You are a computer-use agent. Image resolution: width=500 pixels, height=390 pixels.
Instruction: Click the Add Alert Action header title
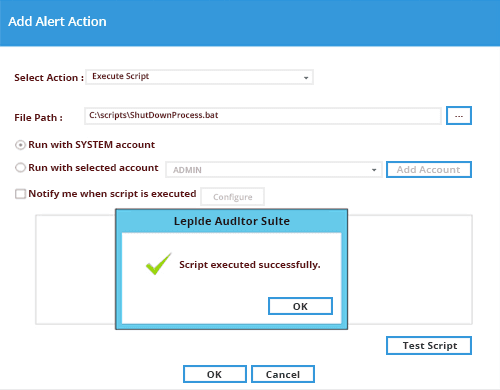point(57,22)
